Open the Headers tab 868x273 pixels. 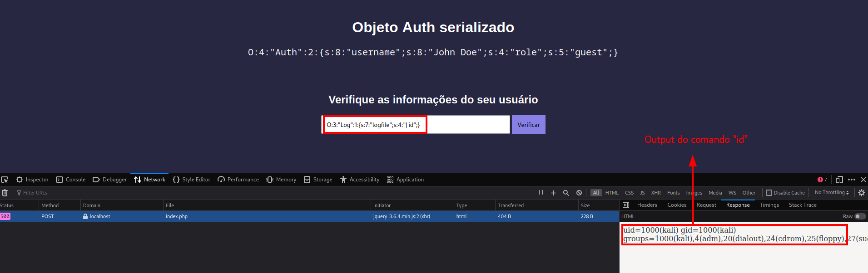pos(647,205)
